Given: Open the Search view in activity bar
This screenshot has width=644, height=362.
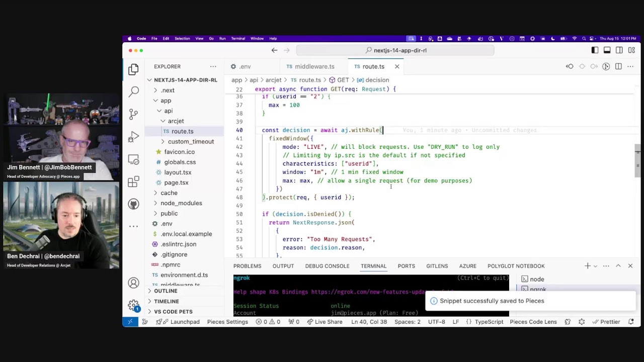Looking at the screenshot, I should (x=133, y=92).
